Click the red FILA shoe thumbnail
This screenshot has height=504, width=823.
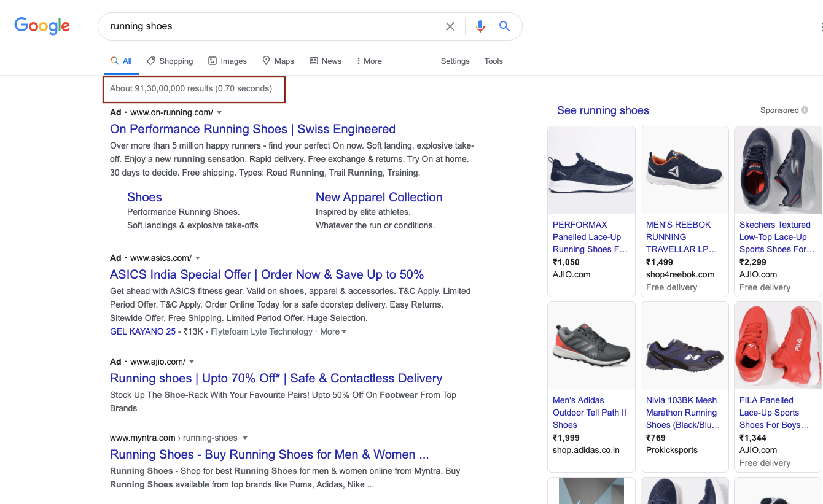pyautogui.click(x=778, y=346)
